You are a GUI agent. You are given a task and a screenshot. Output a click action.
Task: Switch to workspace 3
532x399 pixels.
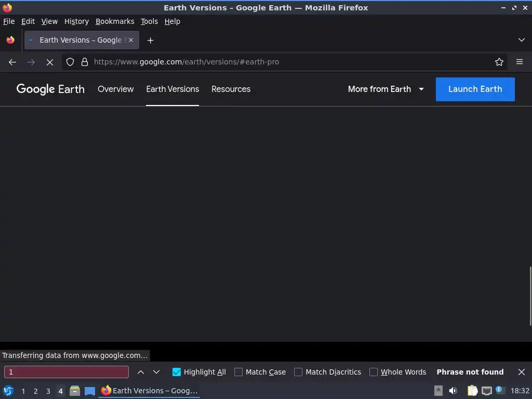click(x=48, y=391)
